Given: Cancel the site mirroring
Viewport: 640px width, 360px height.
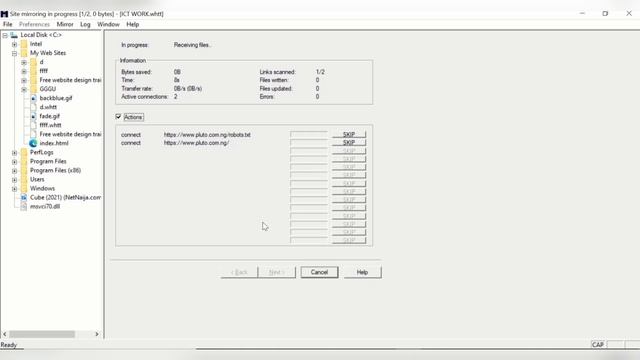Looking at the screenshot, I should (x=319, y=272).
